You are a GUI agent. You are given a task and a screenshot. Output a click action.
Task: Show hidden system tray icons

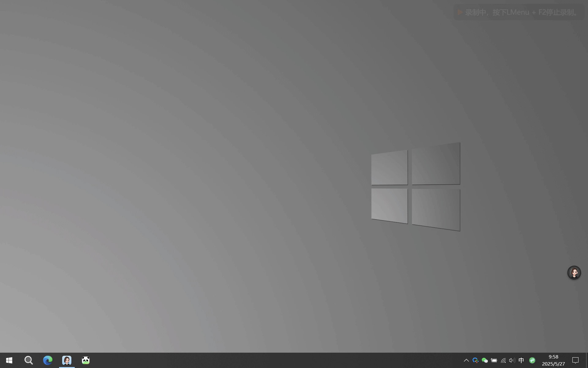click(466, 360)
